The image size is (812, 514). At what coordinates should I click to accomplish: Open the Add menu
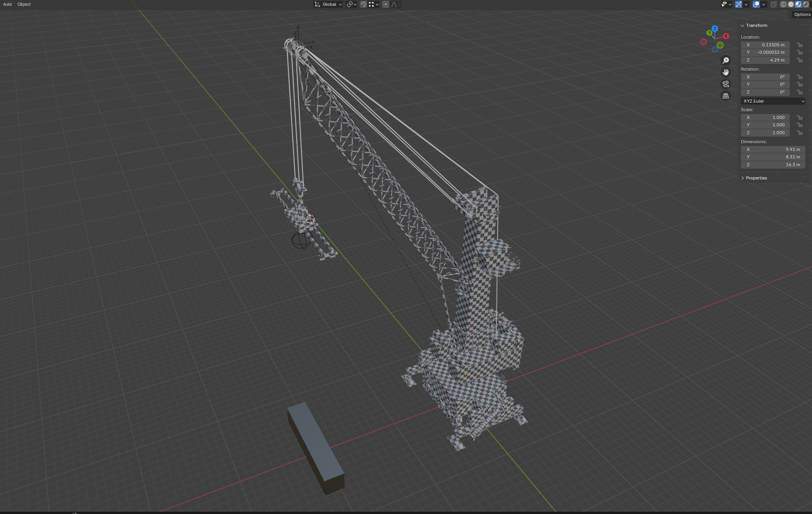pos(7,4)
